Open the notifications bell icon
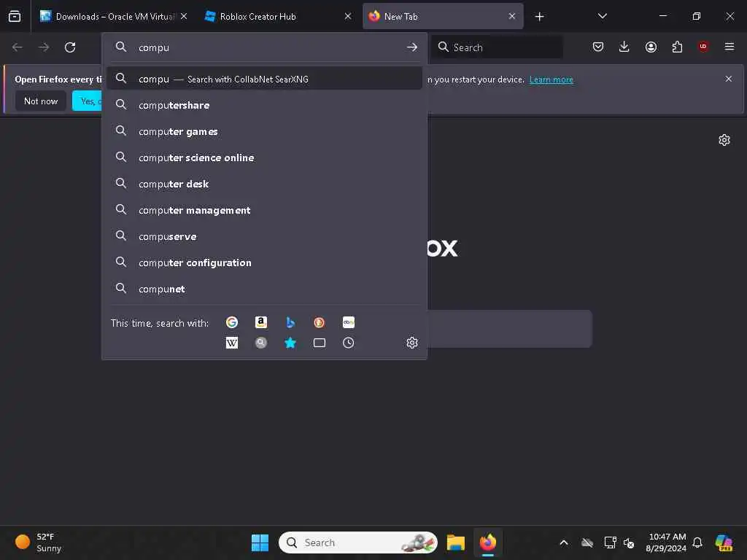This screenshot has height=560, width=747. pyautogui.click(x=697, y=542)
